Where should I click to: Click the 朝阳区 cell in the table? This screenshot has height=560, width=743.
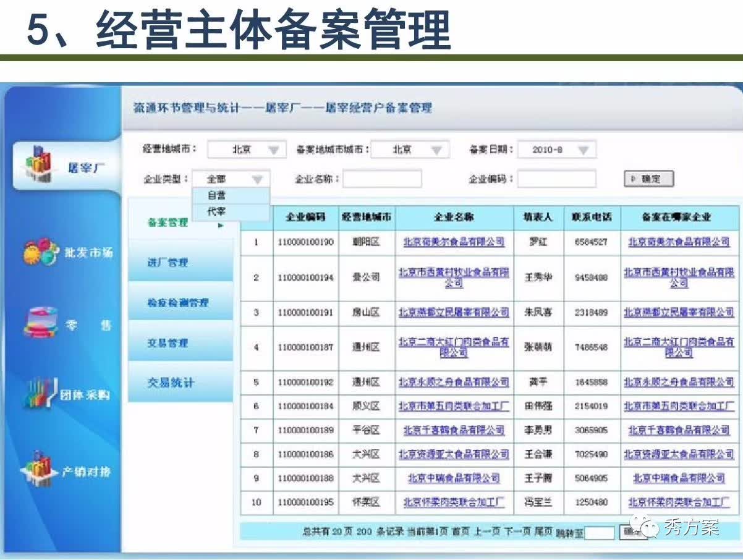pos(366,242)
